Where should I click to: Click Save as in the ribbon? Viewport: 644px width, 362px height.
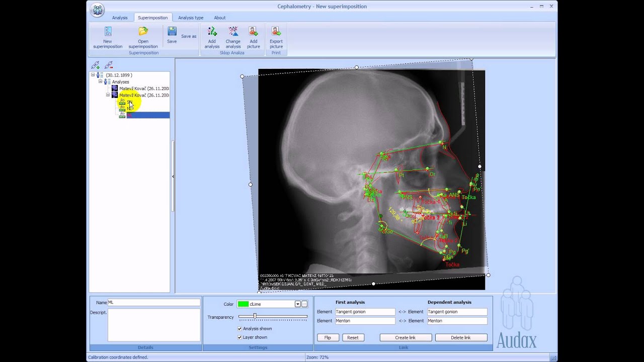[x=189, y=36]
